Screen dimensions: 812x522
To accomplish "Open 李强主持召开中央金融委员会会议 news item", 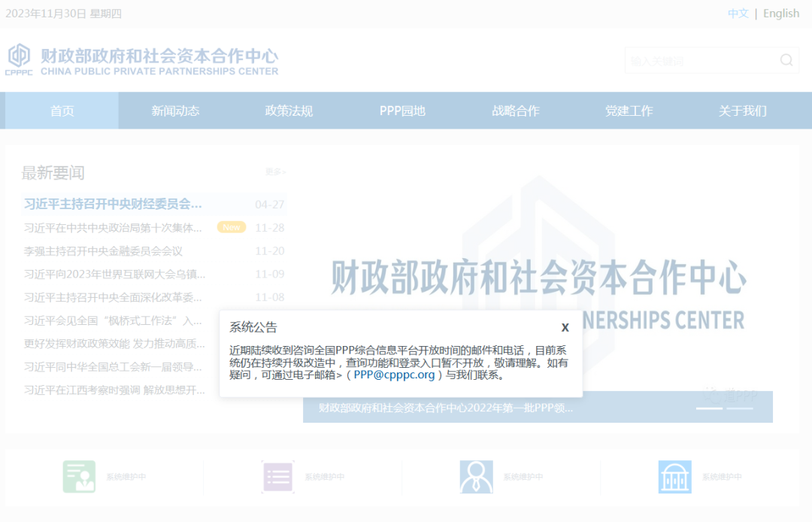I will tap(103, 251).
